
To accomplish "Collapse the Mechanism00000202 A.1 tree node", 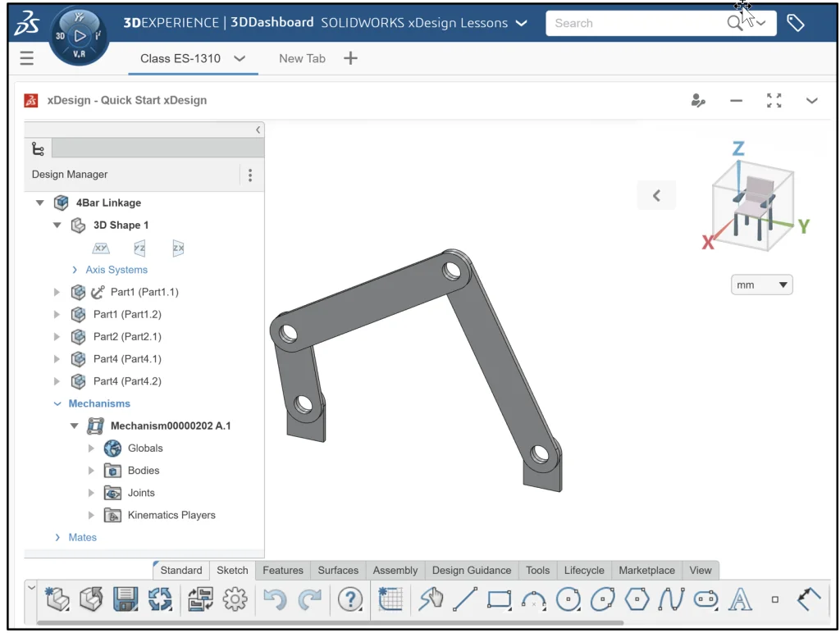I will (x=74, y=426).
